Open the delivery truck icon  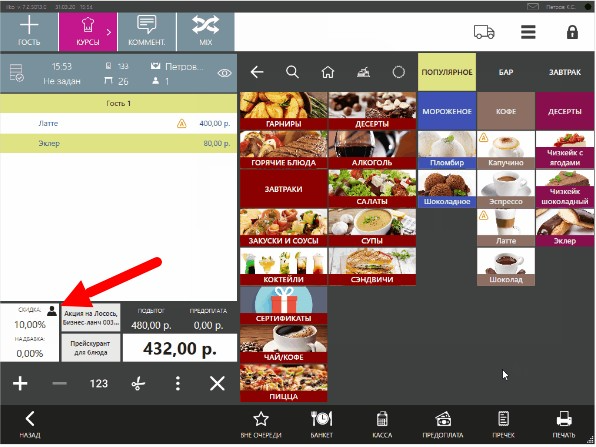pos(484,32)
